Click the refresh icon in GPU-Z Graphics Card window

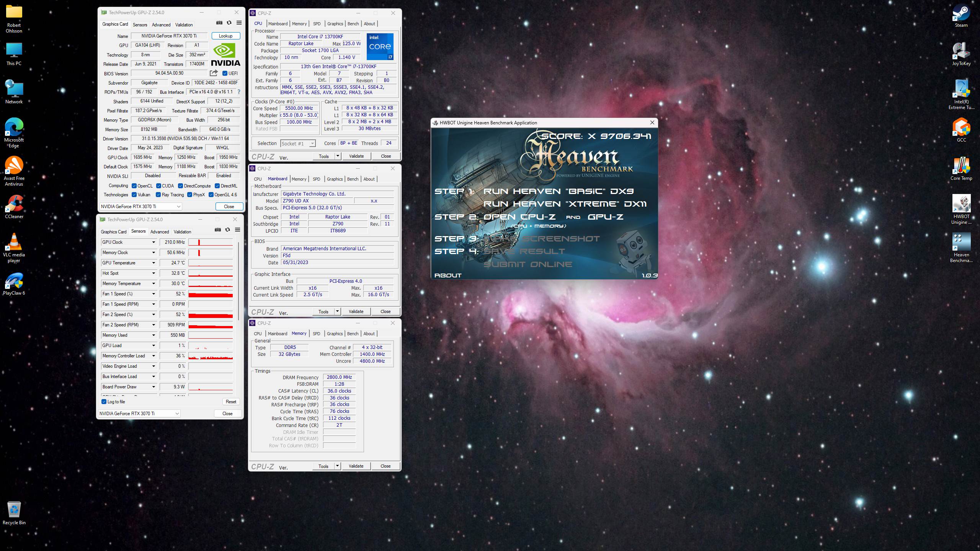[x=229, y=23]
